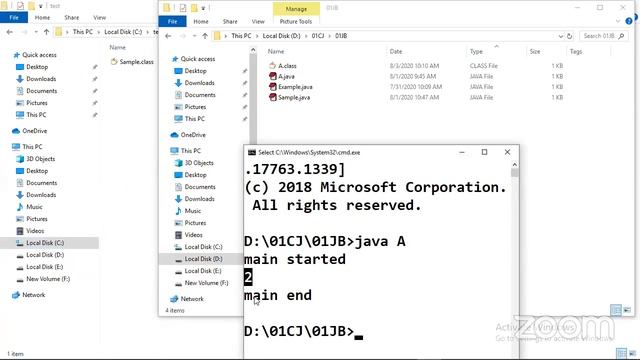This screenshot has width=640, height=360.
Task: Sort files by Date column
Action: point(396,51)
